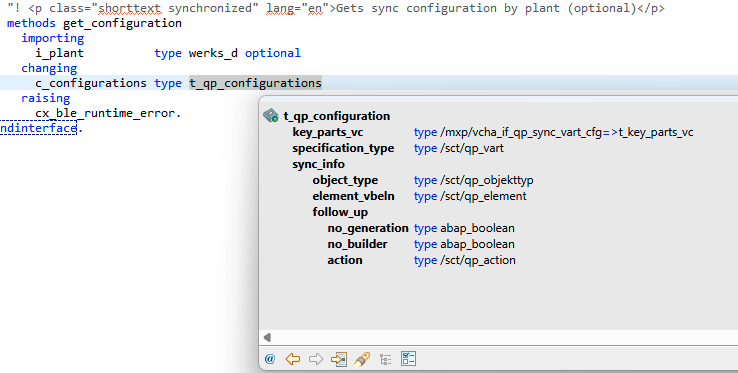This screenshot has height=373, width=738.
Task: Place cursor on c_configurations parameter
Action: point(91,83)
